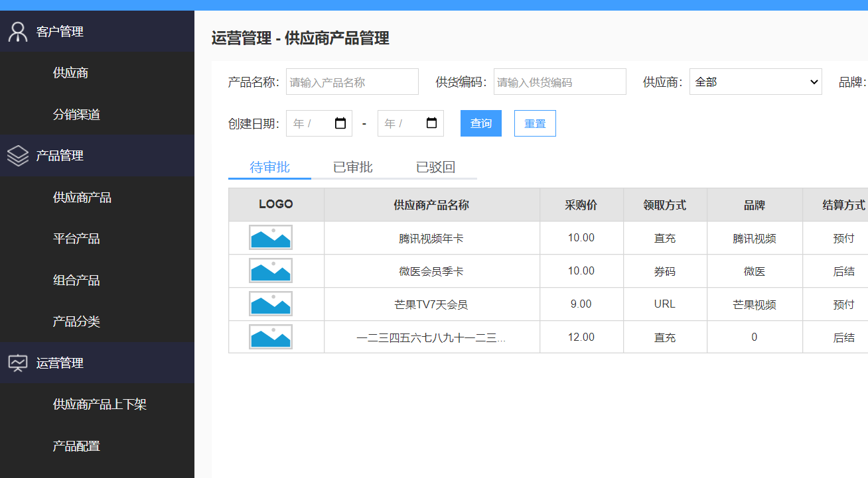Viewport: 868px width, 478px height.
Task: Switch to the 已审批 tab
Action: pyautogui.click(x=352, y=167)
